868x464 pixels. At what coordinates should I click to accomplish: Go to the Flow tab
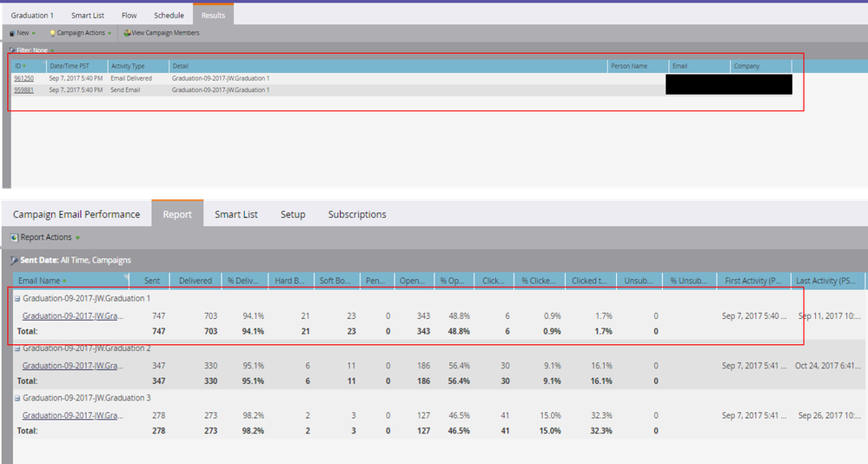pyautogui.click(x=129, y=16)
